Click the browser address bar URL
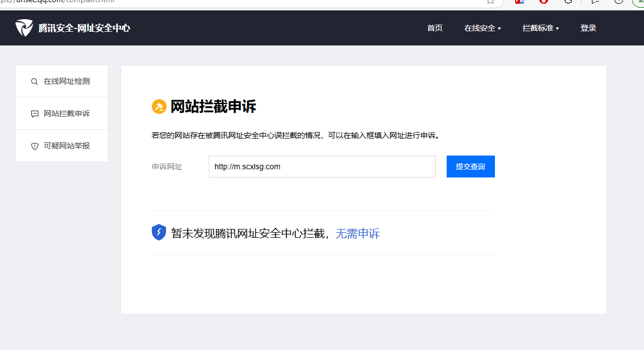 (x=58, y=2)
